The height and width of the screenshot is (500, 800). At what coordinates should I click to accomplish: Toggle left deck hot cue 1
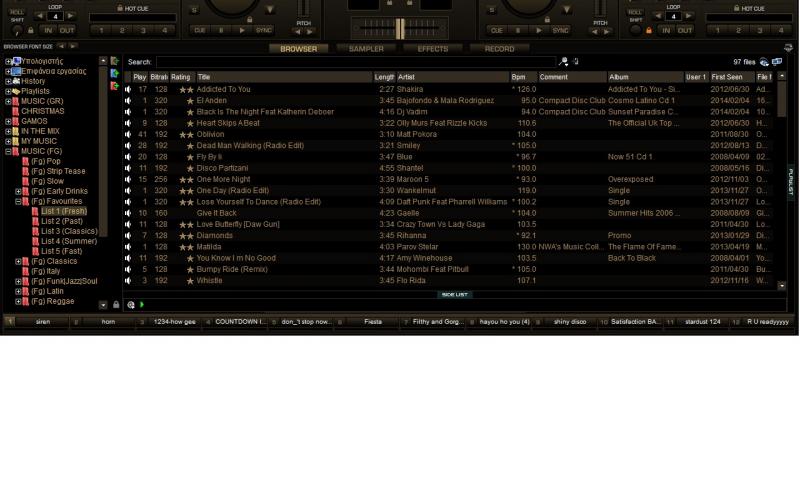[x=99, y=31]
